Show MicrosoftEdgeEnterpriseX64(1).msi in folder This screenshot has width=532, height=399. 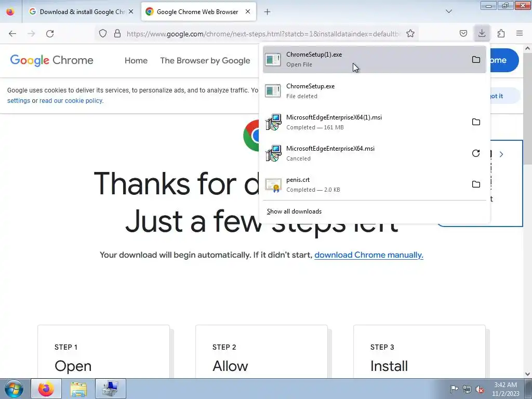(x=476, y=122)
